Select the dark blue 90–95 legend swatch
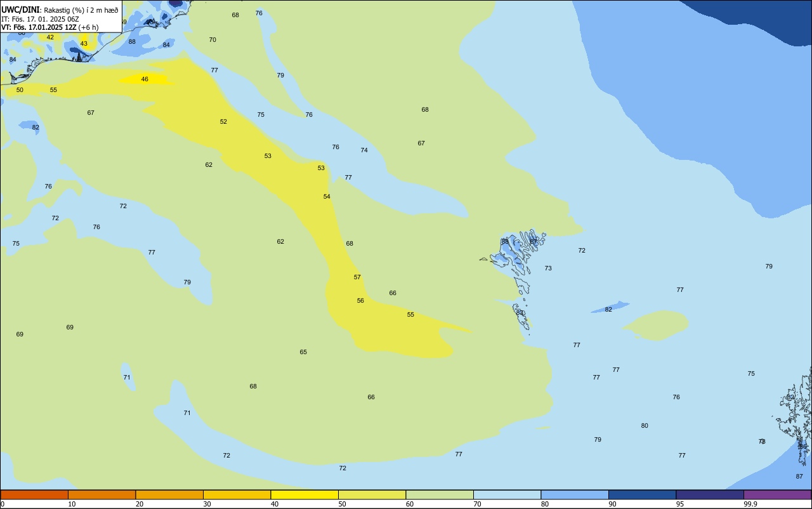 pyautogui.click(x=642, y=494)
